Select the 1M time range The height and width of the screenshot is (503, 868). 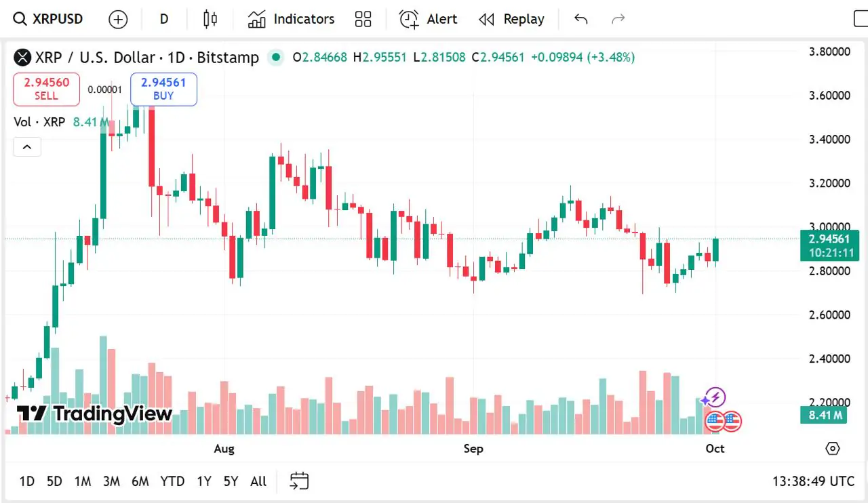pos(83,481)
